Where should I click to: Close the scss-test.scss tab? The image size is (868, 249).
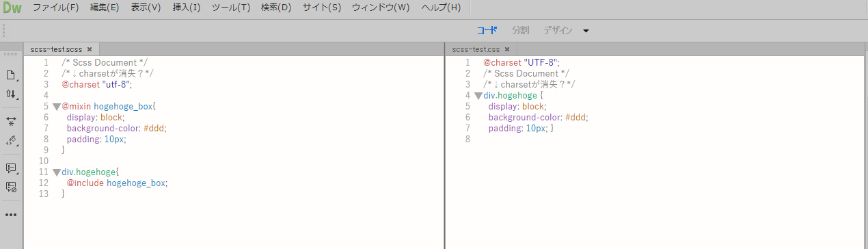89,49
